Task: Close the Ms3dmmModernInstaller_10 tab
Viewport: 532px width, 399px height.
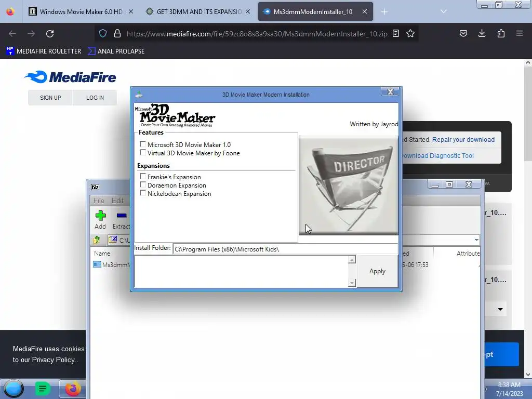Action: pos(364,11)
